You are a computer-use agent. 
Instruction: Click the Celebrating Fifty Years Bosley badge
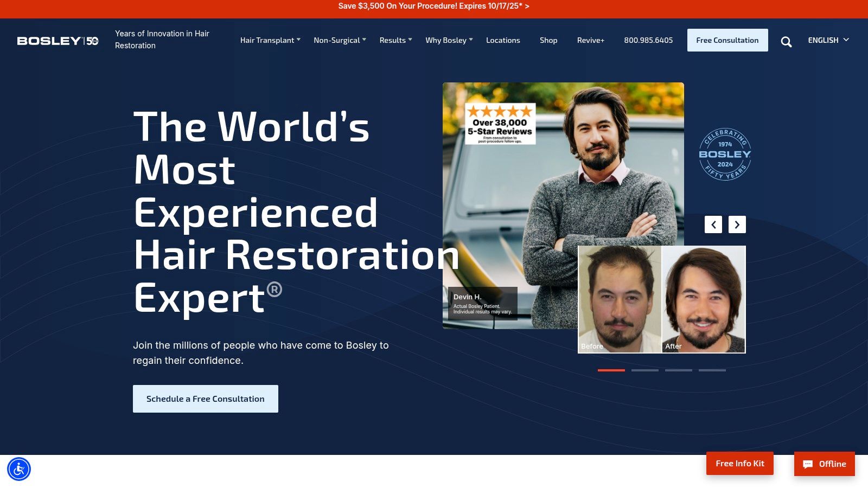725,155
